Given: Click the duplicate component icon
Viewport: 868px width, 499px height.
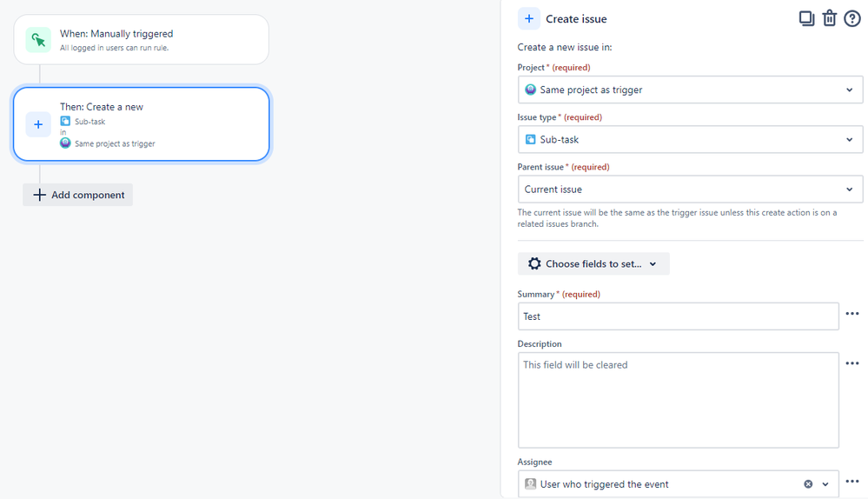Looking at the screenshot, I should pyautogui.click(x=806, y=18).
